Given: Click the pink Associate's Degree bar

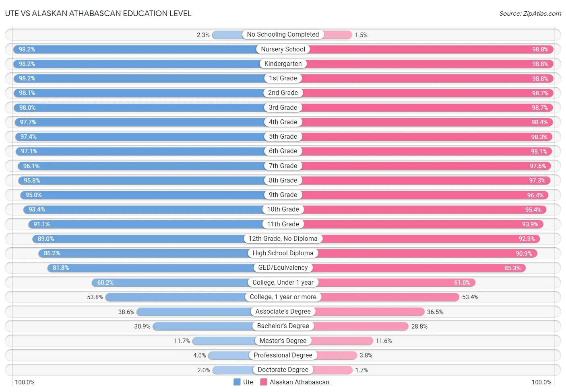Looking at the screenshot, I should [354, 312].
